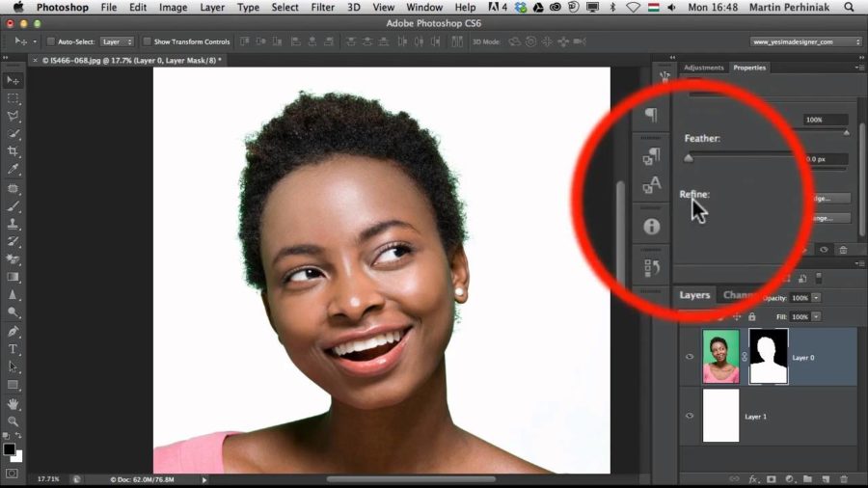The image size is (868, 488).
Task: Select the Eyedropper tool
Action: coord(13,169)
